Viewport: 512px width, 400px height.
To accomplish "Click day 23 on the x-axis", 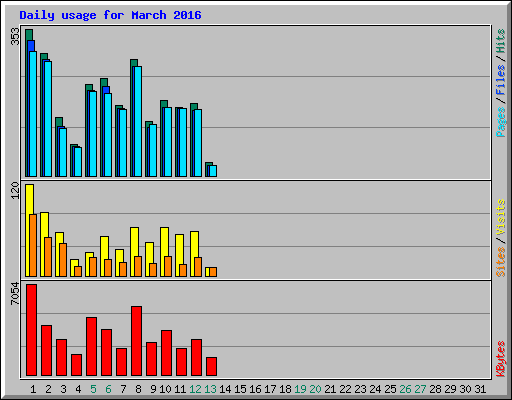I will pos(360,389).
